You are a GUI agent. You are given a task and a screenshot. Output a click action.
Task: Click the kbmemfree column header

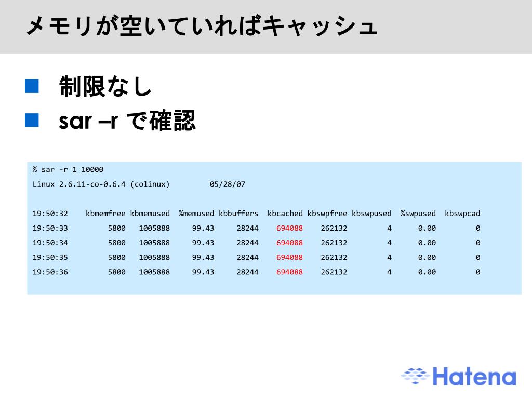[x=105, y=214]
